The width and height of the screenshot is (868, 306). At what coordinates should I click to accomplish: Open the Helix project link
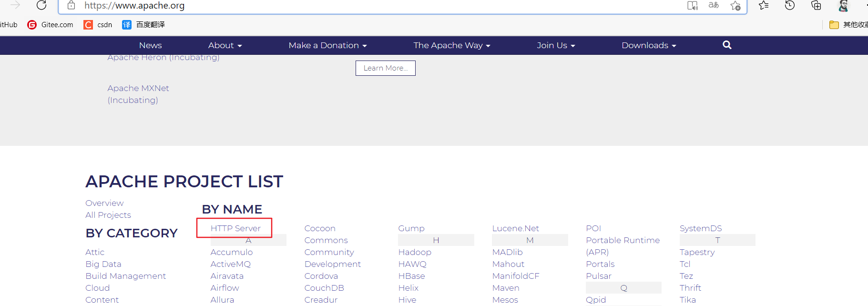pos(408,288)
